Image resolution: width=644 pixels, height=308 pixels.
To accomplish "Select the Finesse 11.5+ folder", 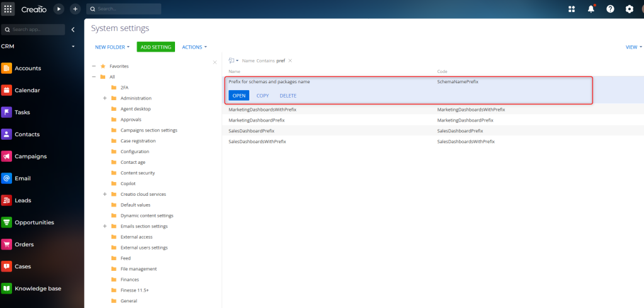I will pyautogui.click(x=135, y=290).
